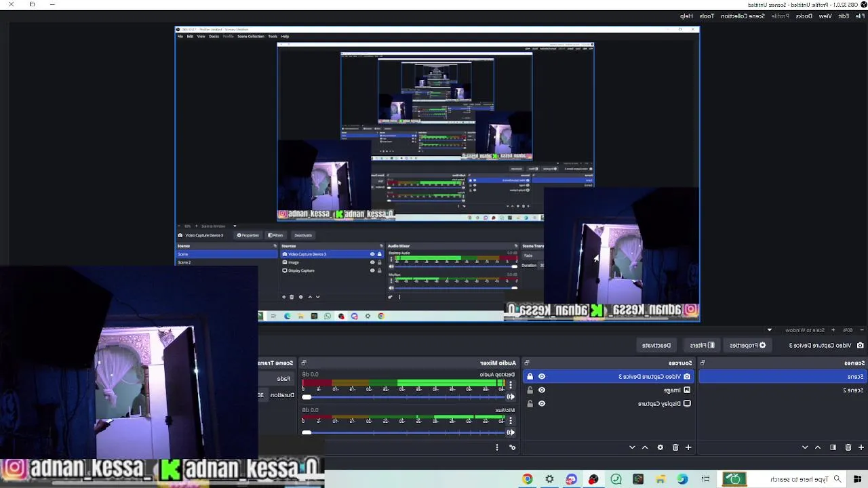This screenshot has height=488, width=868.
Task: Select the Display Capture source row
Action: coord(609,403)
